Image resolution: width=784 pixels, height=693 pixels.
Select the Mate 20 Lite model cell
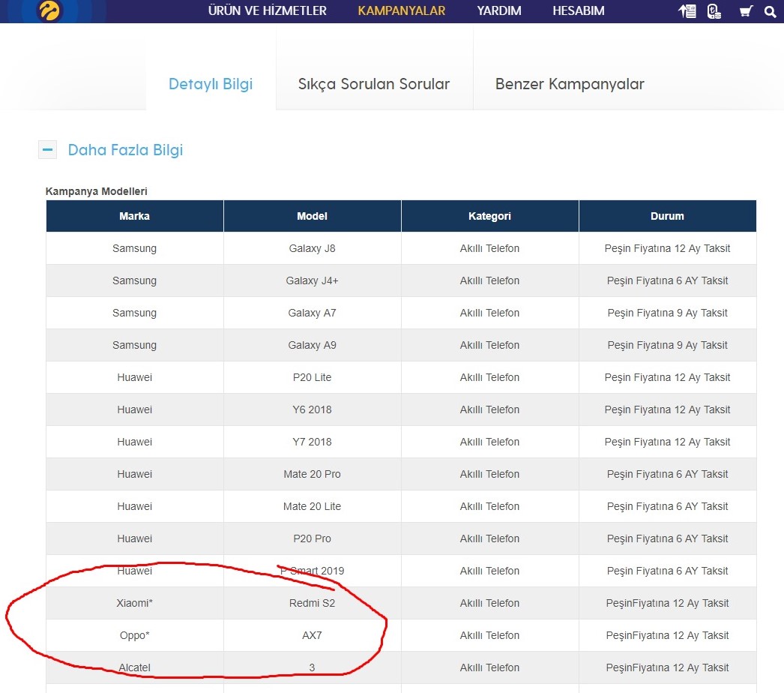tap(312, 506)
